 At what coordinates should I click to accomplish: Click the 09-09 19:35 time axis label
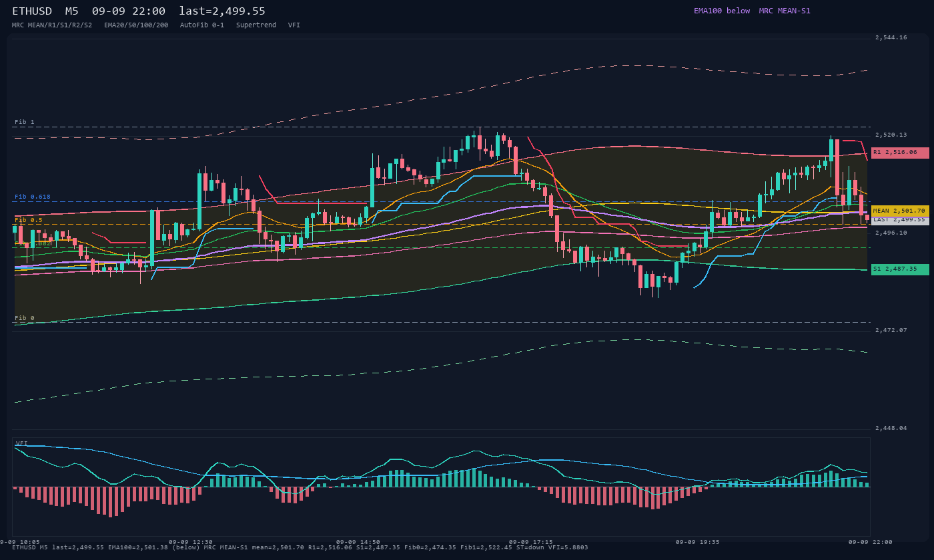point(698,543)
